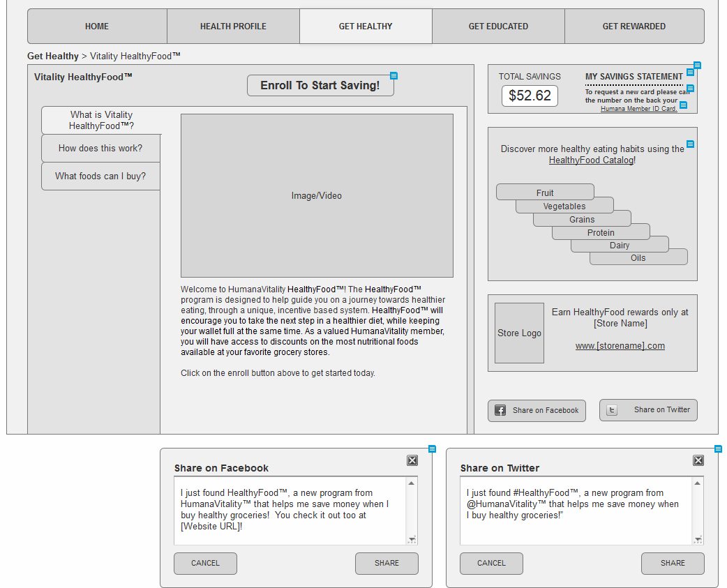Image resolution: width=727 pixels, height=588 pixels.
Task: Click Get Healthy breadcrumb link
Action: pos(53,56)
